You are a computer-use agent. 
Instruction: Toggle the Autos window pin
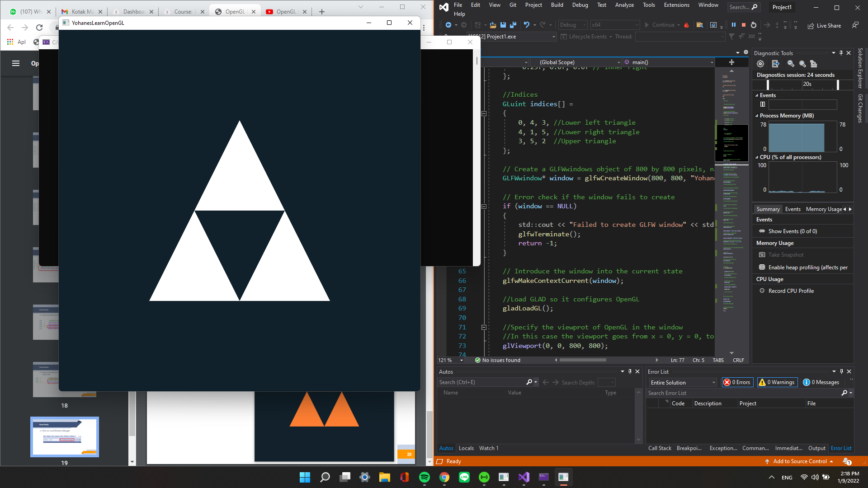coord(630,371)
